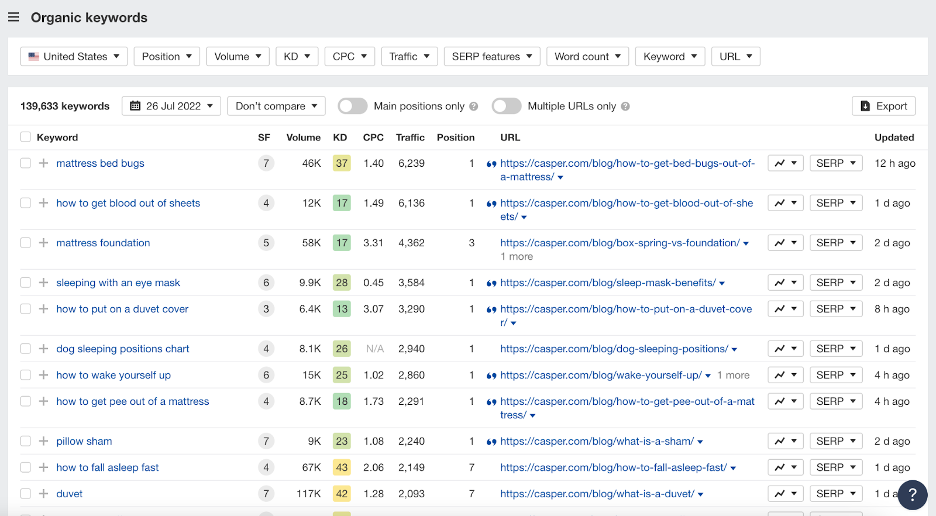
Task: Enable the Main positions only toggle
Action: (352, 106)
